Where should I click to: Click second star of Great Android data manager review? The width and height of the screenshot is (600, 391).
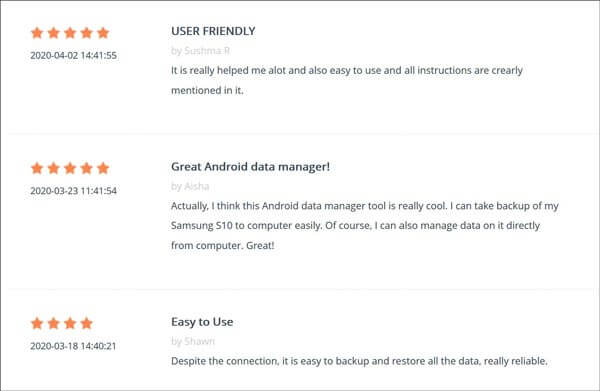[x=54, y=168]
